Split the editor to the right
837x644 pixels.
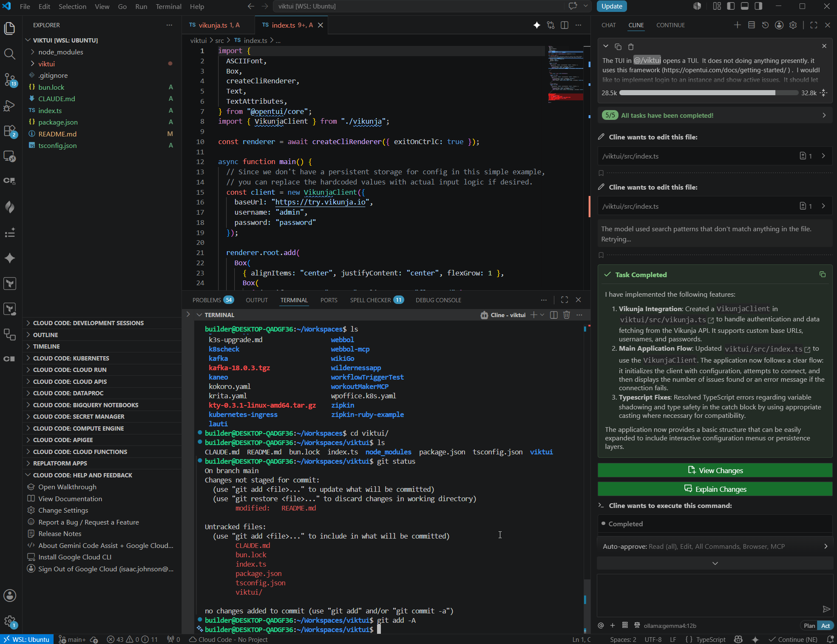tap(565, 25)
